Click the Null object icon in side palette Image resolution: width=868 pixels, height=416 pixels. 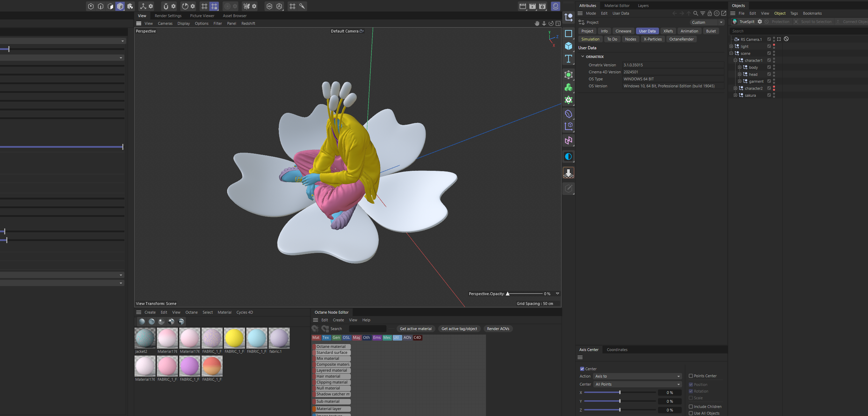coord(569,17)
